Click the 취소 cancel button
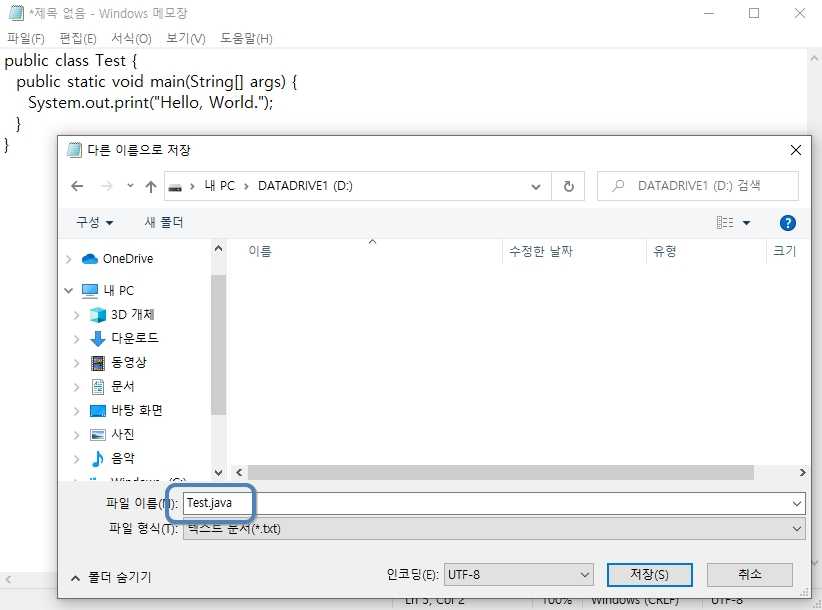The height and width of the screenshot is (610, 822). 750,575
